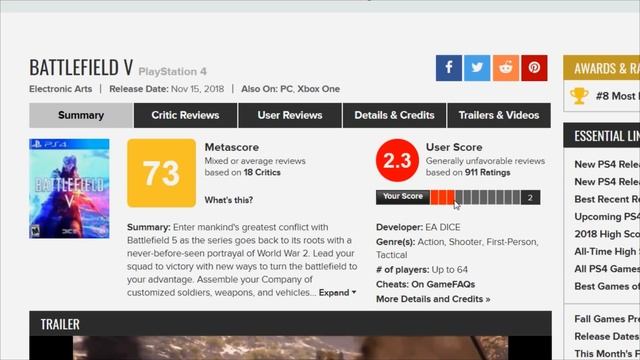Share on Reddit icon

tap(506, 68)
